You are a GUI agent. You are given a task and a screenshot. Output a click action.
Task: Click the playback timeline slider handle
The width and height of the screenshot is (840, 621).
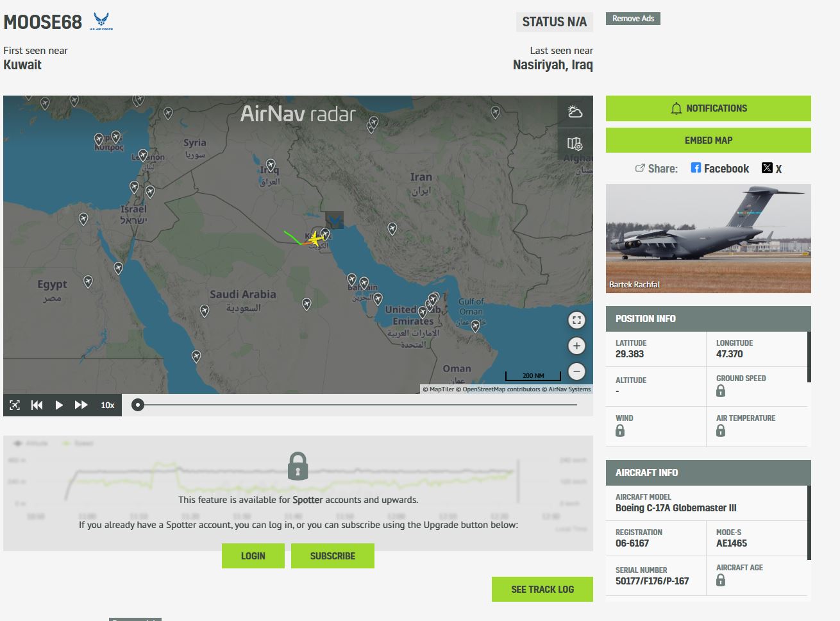click(x=137, y=405)
